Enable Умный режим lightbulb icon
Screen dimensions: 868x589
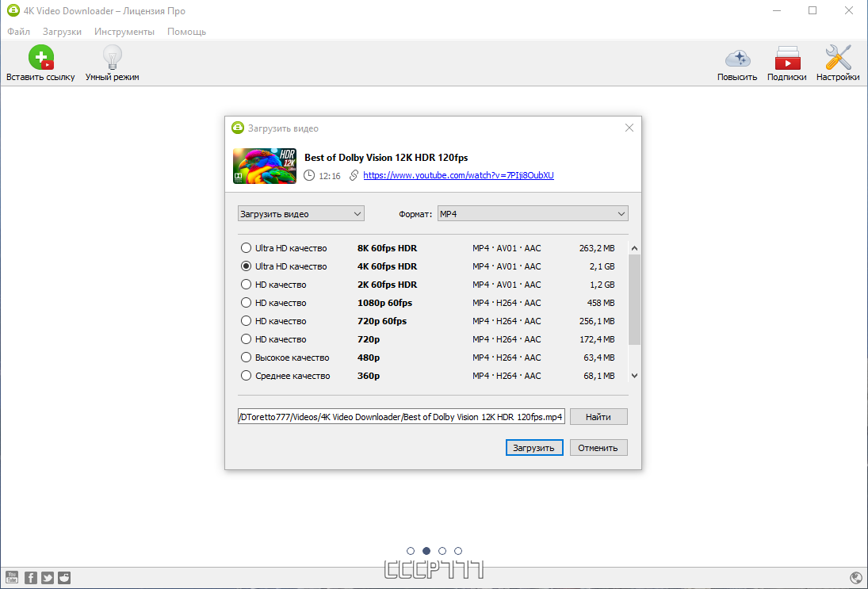pyautogui.click(x=112, y=57)
